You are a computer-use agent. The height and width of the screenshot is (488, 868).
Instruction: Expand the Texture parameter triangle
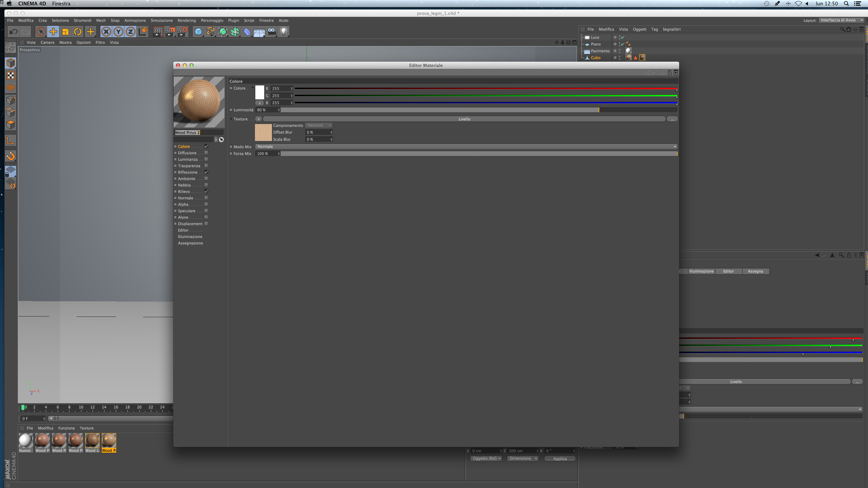click(x=231, y=119)
